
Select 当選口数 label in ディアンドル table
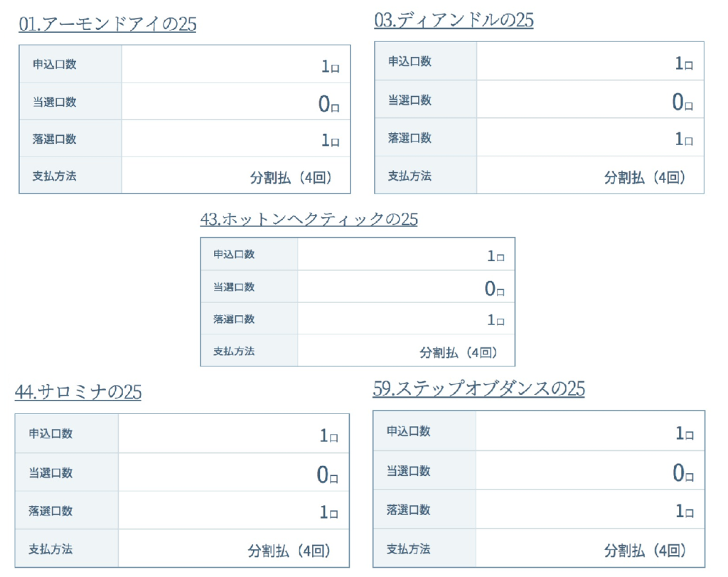click(x=409, y=100)
